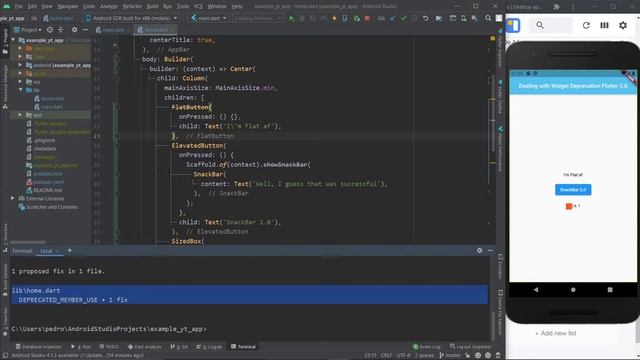Open the main.dart run configuration dropdown
Viewport: 640px width, 360px height.
click(209, 18)
